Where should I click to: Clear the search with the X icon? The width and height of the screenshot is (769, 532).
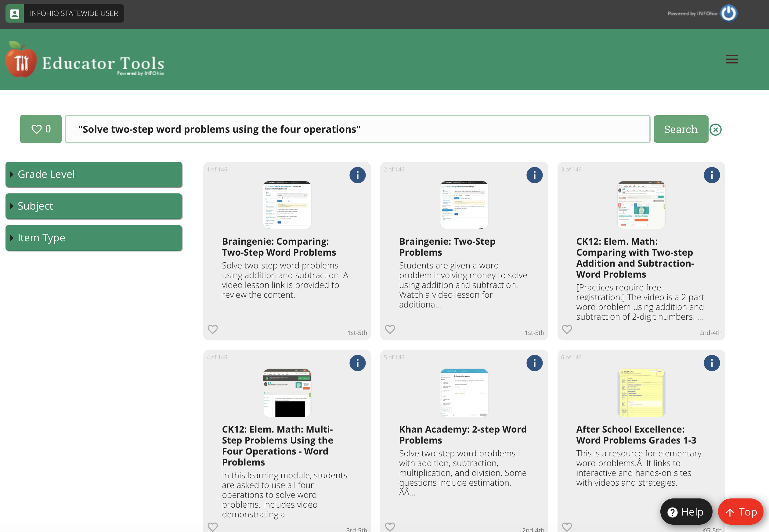click(715, 129)
